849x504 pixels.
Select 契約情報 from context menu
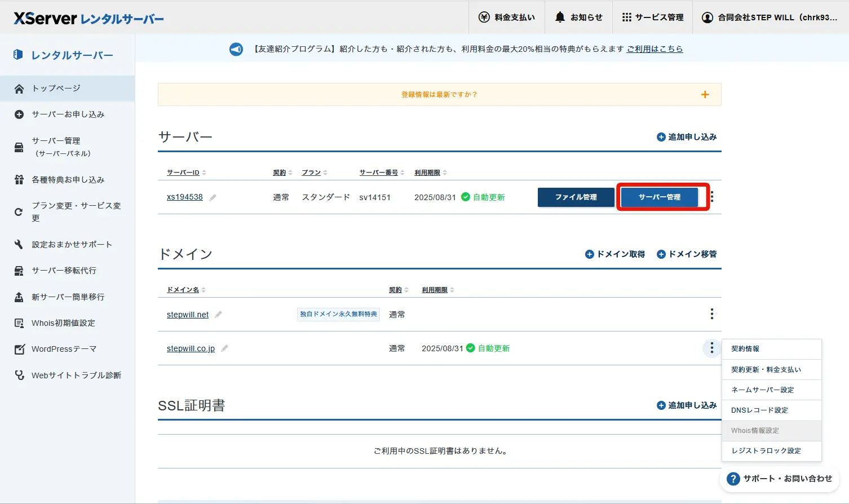tap(771, 349)
